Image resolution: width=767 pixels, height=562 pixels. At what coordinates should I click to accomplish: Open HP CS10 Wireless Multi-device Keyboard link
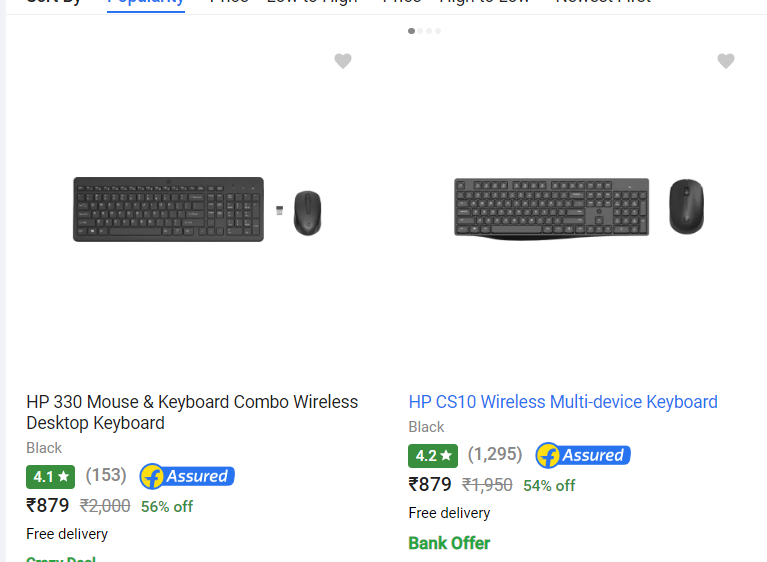563,402
